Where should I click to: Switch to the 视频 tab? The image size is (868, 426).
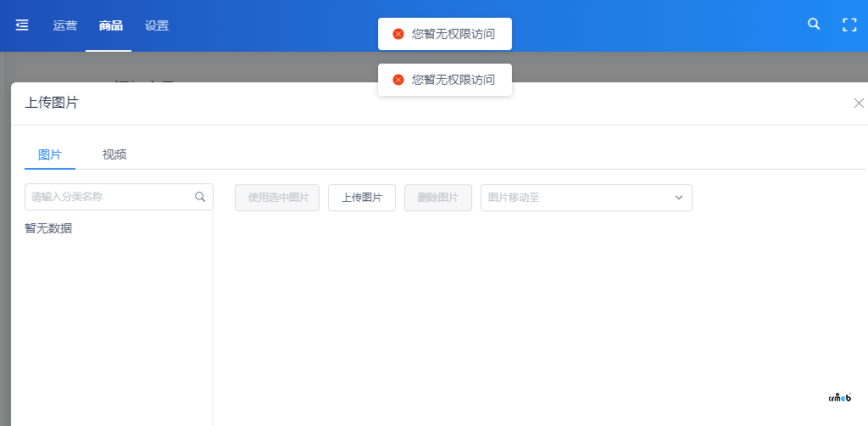click(114, 154)
